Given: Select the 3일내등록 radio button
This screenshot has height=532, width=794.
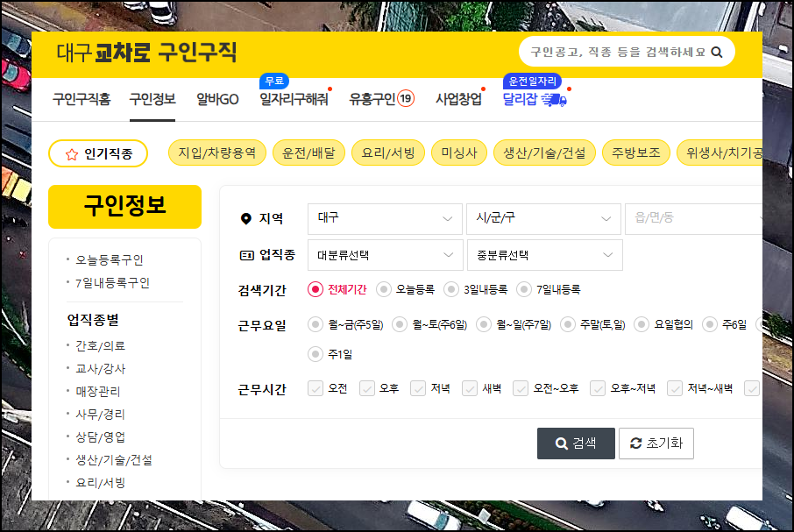Looking at the screenshot, I should 451,289.
